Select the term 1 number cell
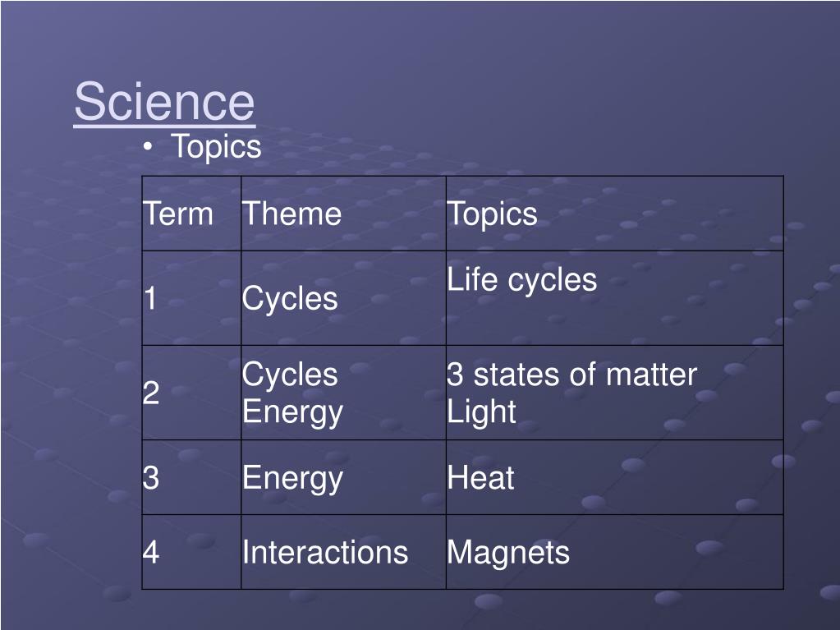 click(x=192, y=298)
